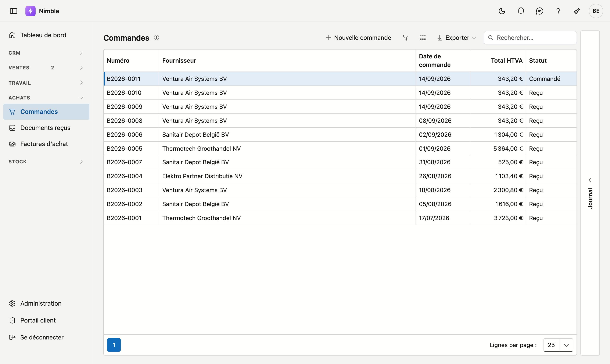Select Commandes in the sidebar
This screenshot has width=610, height=364.
pos(46,112)
